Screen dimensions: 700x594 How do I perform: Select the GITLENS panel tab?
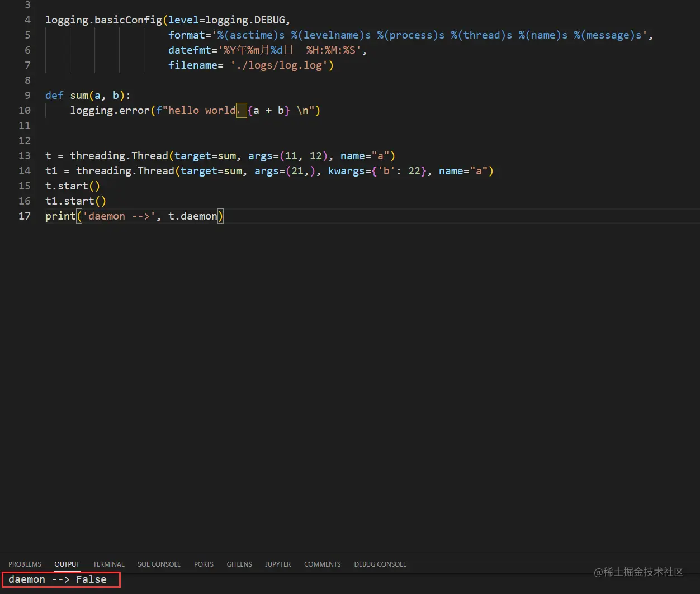tap(239, 564)
